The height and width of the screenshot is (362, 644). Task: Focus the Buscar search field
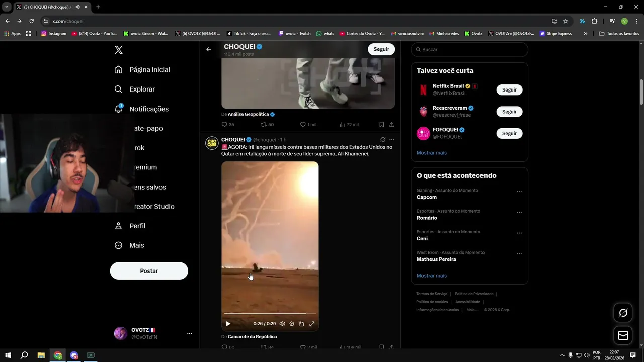[x=469, y=49]
